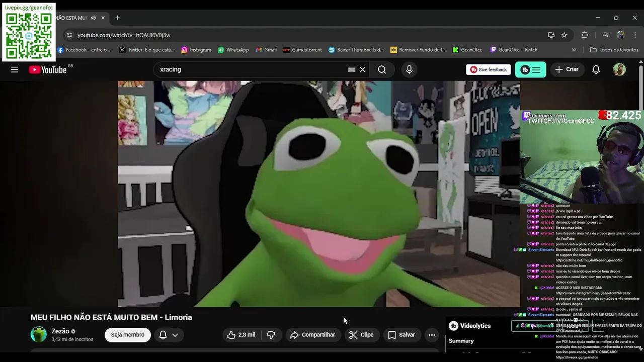
Task: Open the Todos os favoritos folder
Action: point(614,50)
